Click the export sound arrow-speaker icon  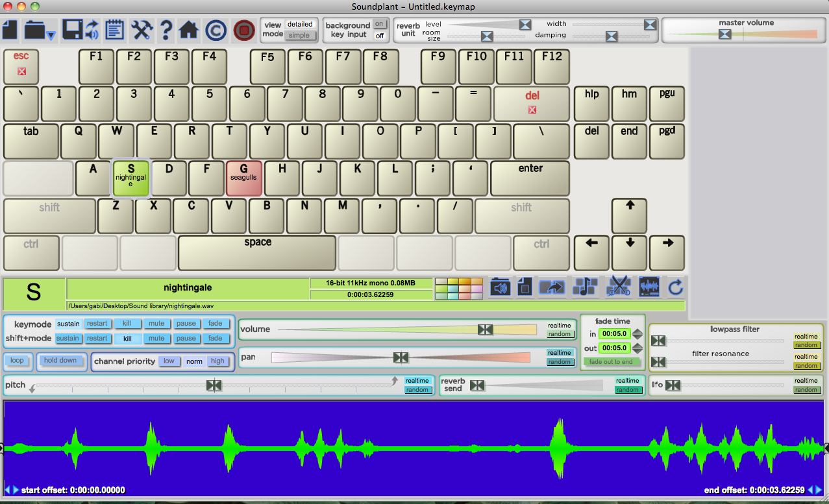pos(92,29)
